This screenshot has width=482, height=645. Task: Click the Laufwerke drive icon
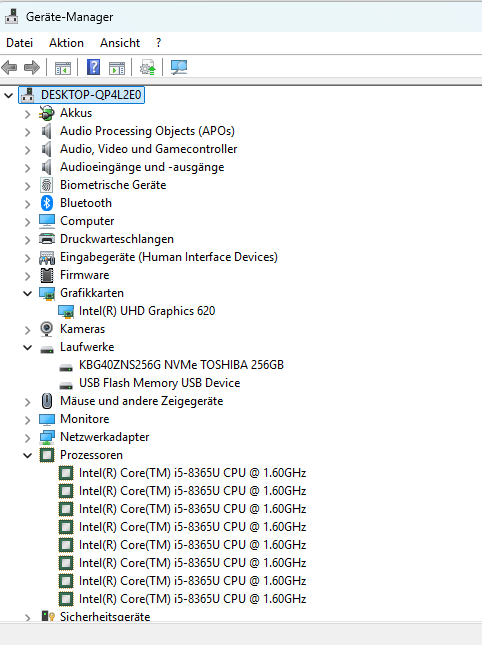pyautogui.click(x=47, y=349)
